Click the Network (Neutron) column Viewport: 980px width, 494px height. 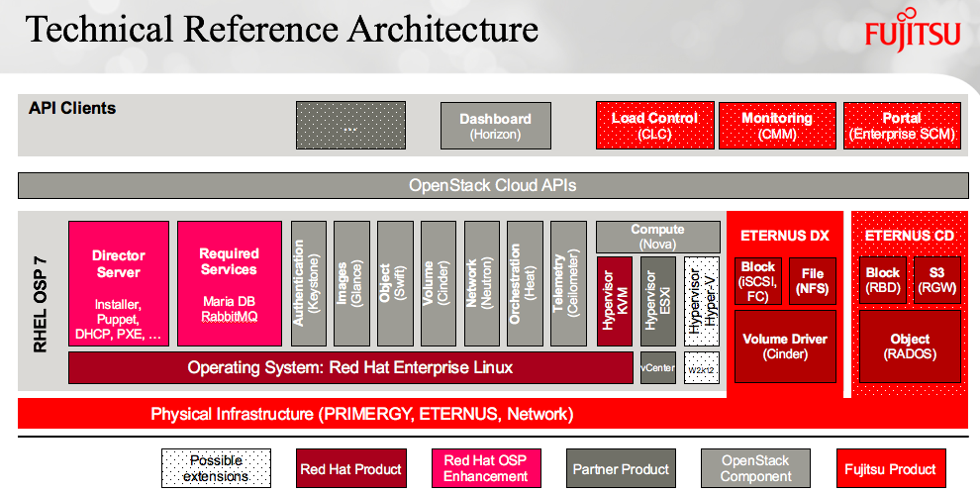[x=482, y=283]
